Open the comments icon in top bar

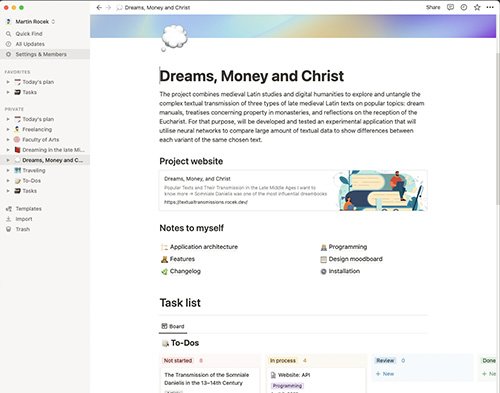[x=450, y=7]
